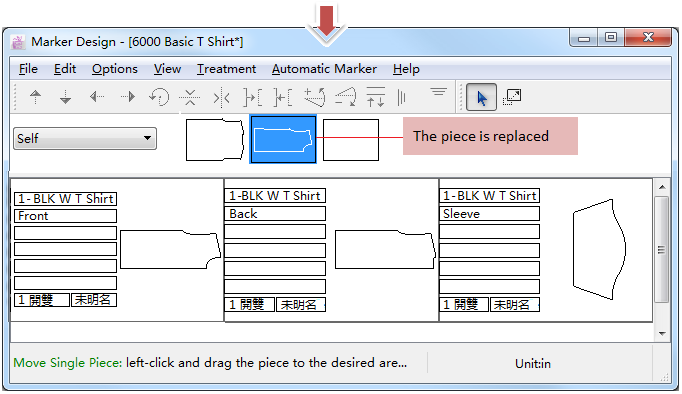
Task: Open the Treatment menu
Action: point(226,69)
